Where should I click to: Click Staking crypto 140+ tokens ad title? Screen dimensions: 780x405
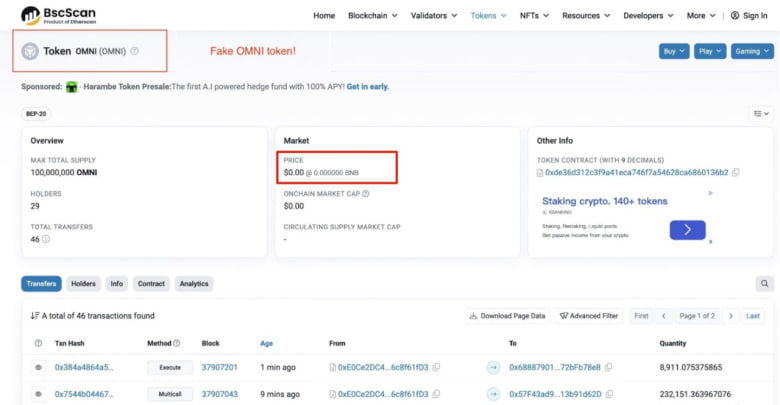pyautogui.click(x=604, y=201)
